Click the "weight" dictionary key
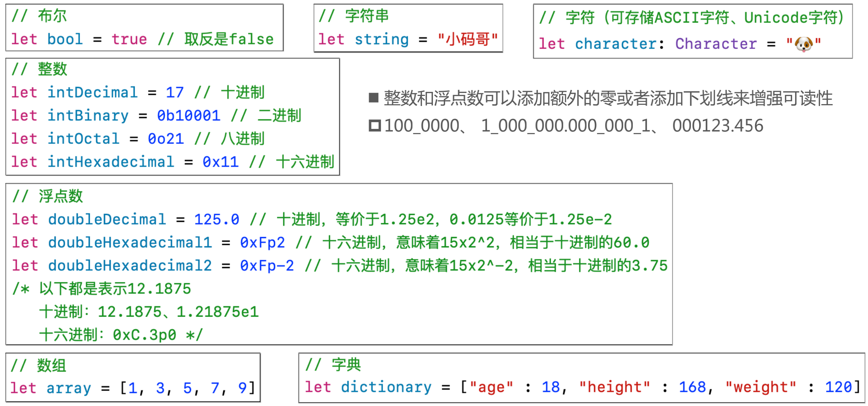Viewport: 868px width, 406px height. pos(761,387)
